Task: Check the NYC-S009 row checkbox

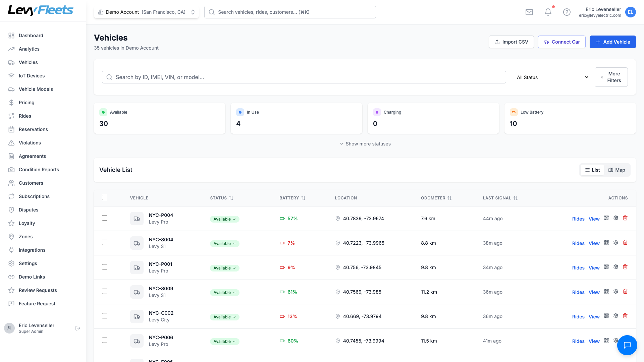Action: click(105, 291)
